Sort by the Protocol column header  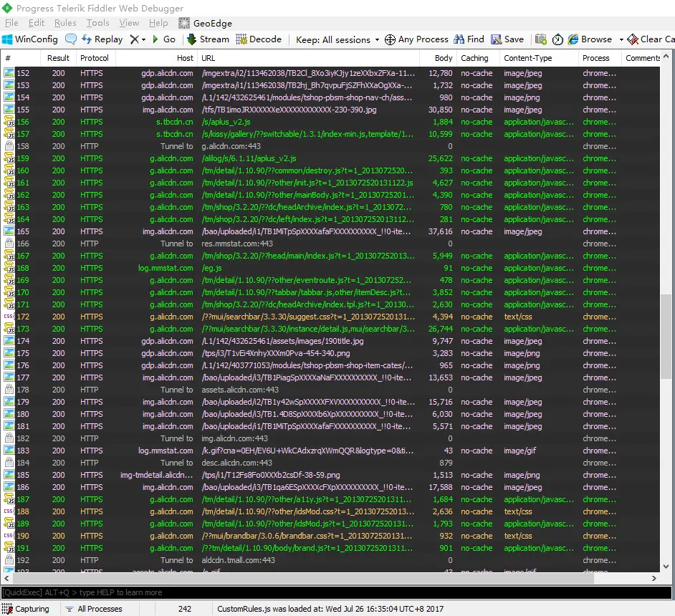click(x=95, y=58)
